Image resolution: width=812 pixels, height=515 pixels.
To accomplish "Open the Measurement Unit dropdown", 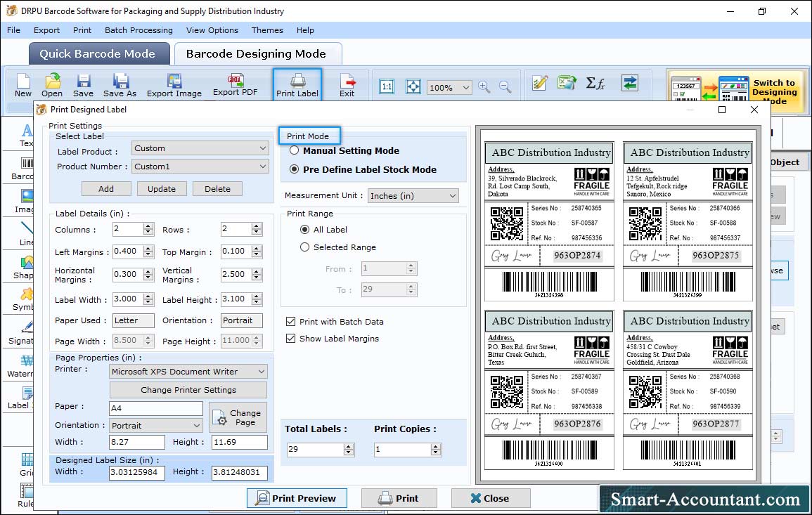I will (413, 195).
